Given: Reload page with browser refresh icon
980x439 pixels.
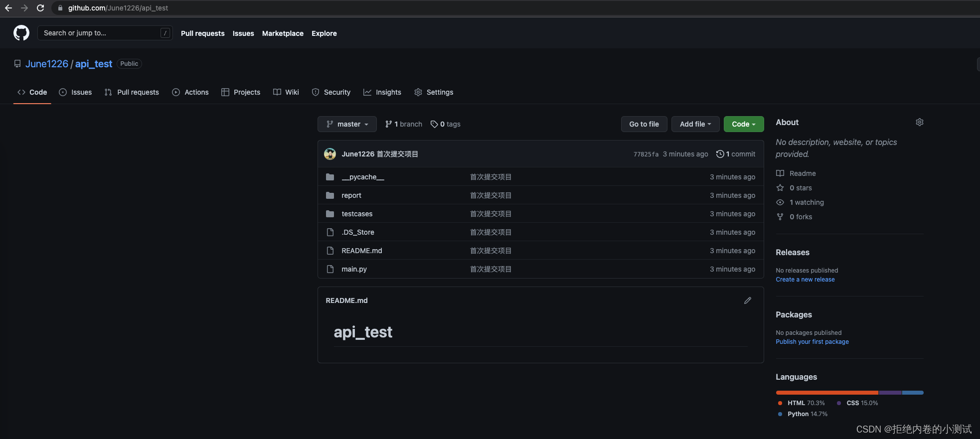Looking at the screenshot, I should click(40, 8).
